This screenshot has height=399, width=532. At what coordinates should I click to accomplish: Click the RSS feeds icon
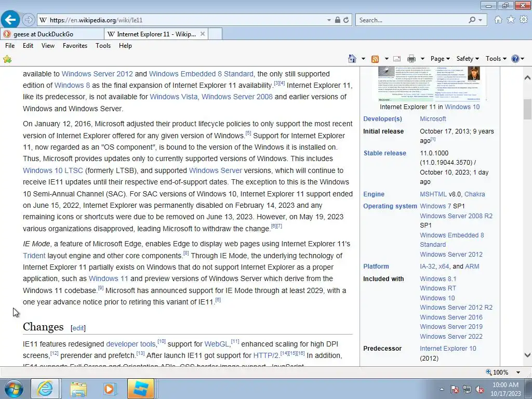point(375,59)
